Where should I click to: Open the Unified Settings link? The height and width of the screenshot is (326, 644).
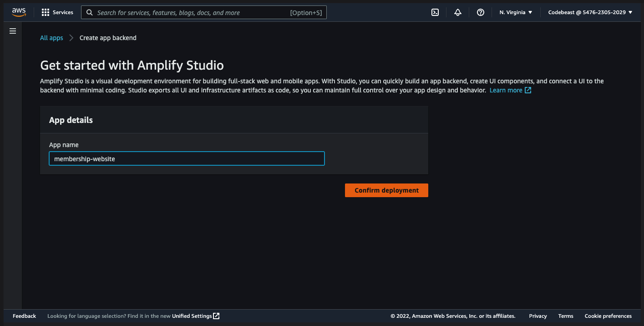196,316
